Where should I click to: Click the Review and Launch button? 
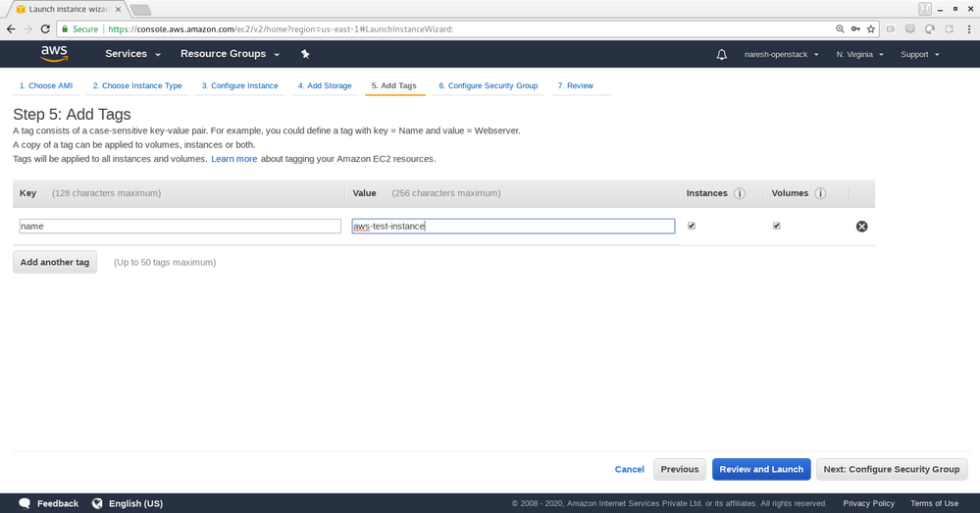tap(761, 469)
